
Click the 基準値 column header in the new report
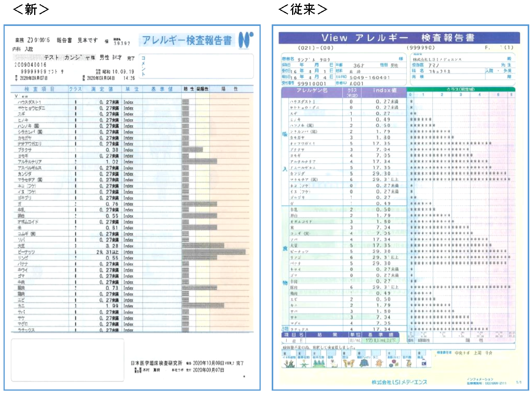click(162, 89)
